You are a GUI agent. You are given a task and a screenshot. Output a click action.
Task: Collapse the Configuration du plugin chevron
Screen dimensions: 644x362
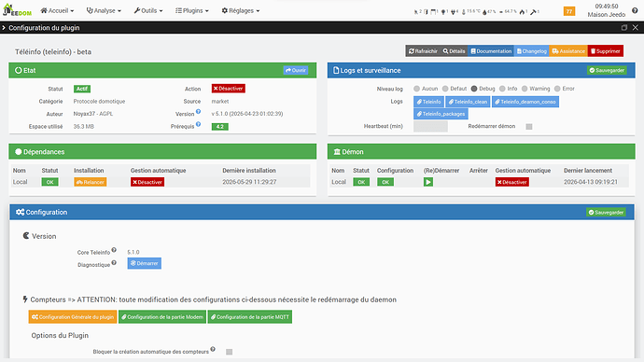coord(4,27)
